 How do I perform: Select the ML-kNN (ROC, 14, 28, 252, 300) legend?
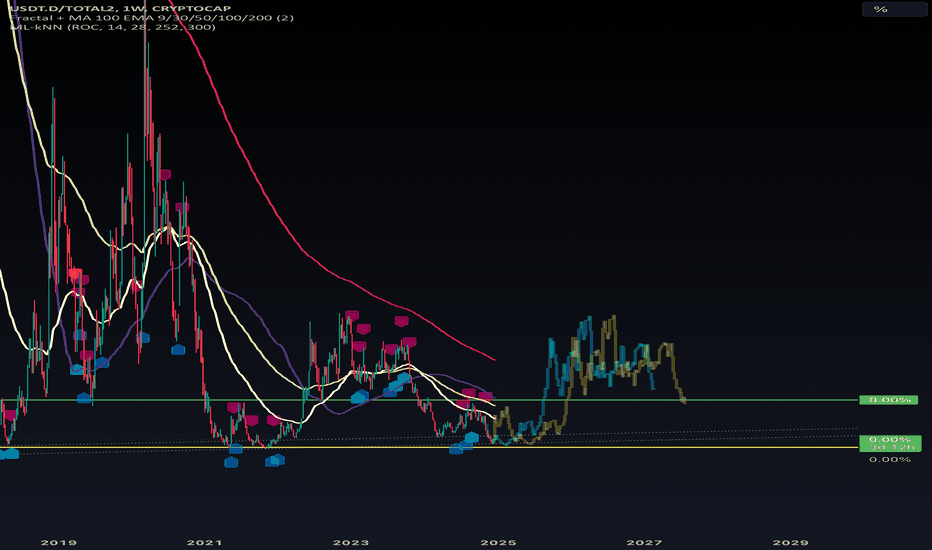[x=113, y=27]
